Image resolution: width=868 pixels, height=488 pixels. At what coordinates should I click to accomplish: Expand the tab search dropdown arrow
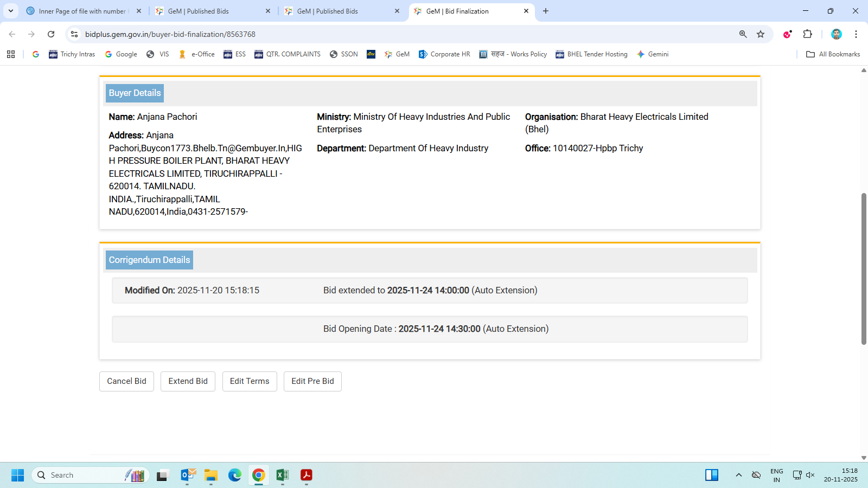tap(11, 11)
